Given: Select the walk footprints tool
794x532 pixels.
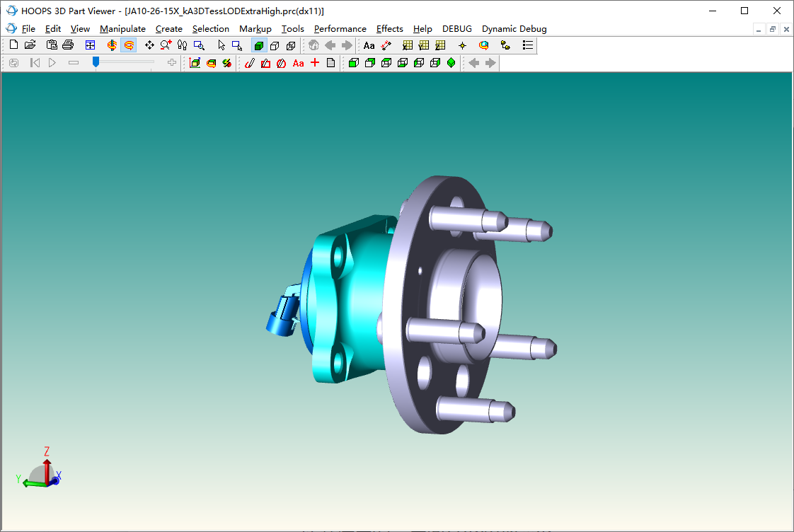Looking at the screenshot, I should pyautogui.click(x=183, y=45).
